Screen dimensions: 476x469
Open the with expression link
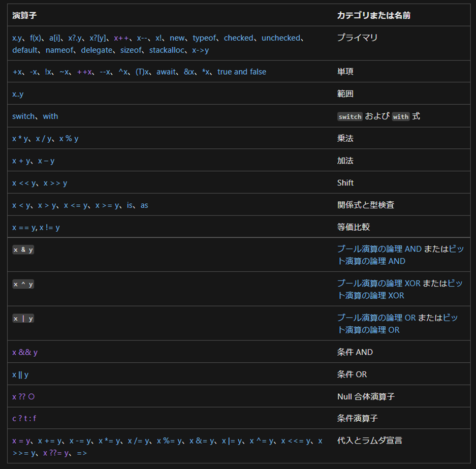tap(50, 116)
